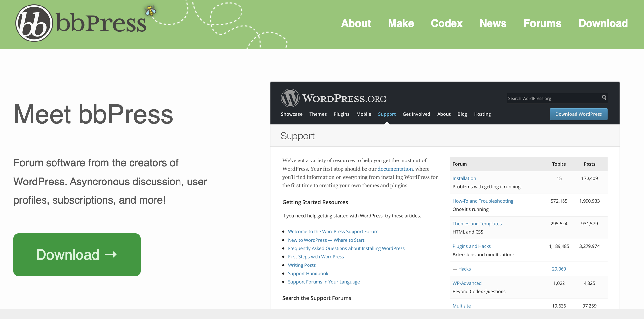Open the Support Handbook link
This screenshot has height=319, width=644.
308,274
